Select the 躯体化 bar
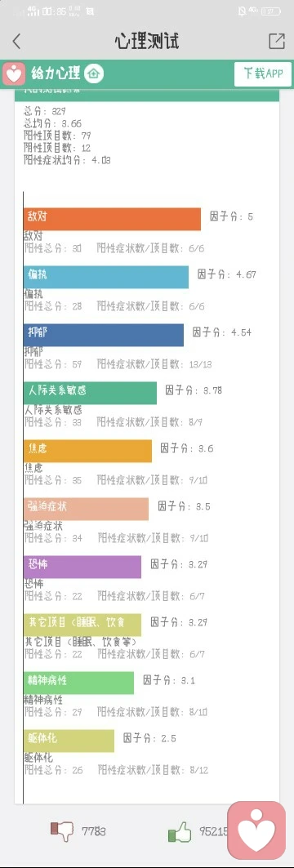This screenshot has height=868, width=294. pos(69,741)
